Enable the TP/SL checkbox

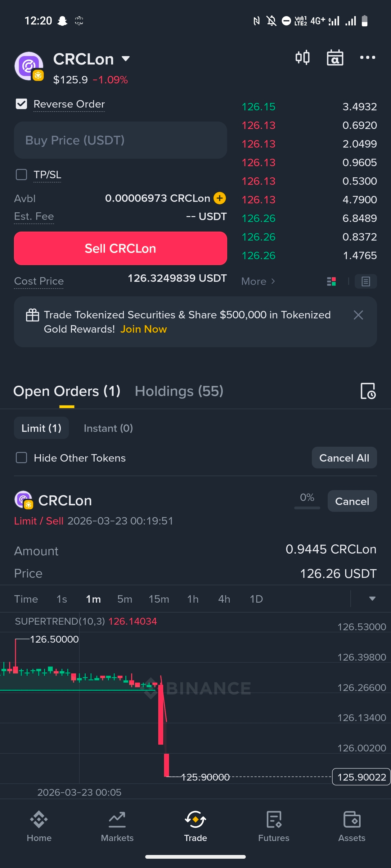tap(22, 175)
